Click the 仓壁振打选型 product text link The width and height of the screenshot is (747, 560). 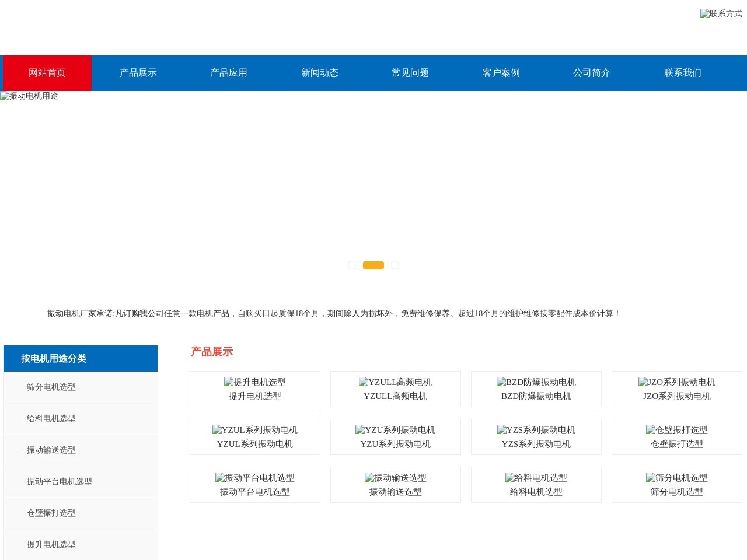676,444
